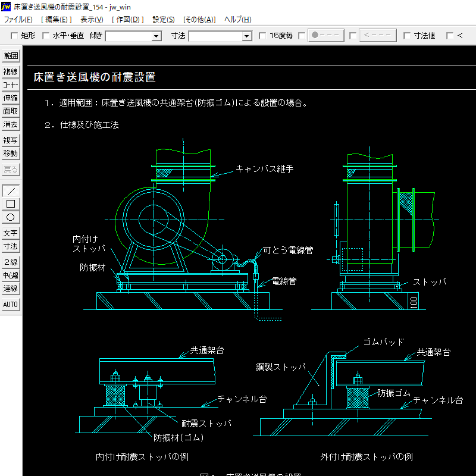
Task: Click the drawing title 床置き送風機の耐震設置
Action: pyautogui.click(x=95, y=77)
